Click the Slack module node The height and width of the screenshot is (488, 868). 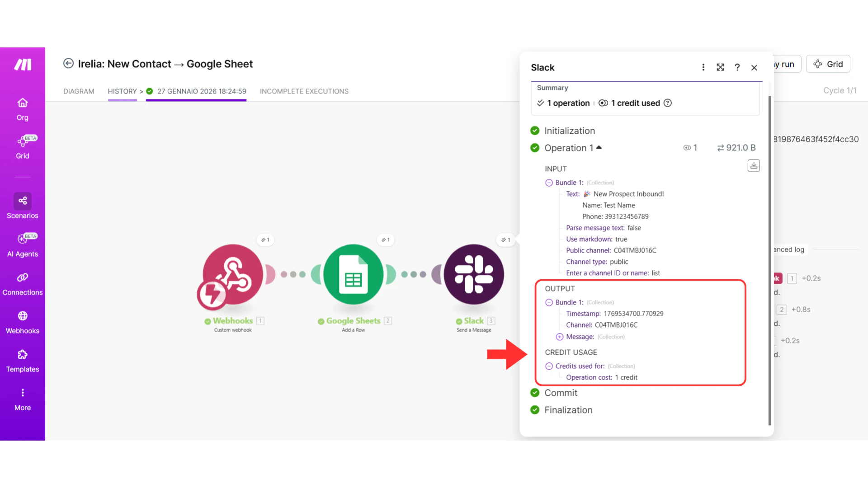point(473,274)
